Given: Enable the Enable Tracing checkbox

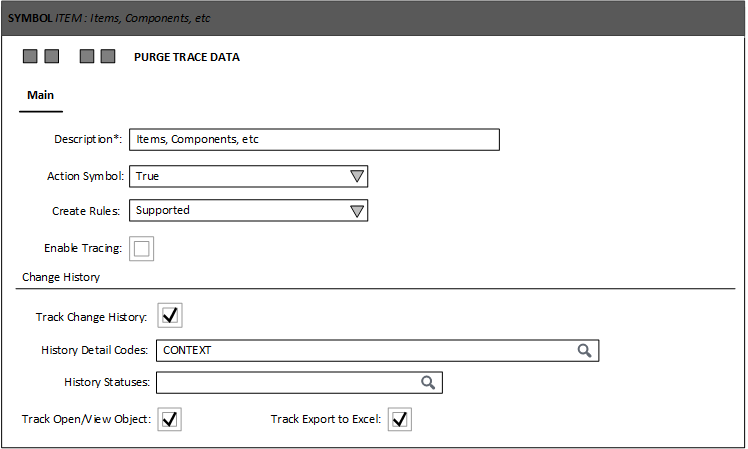Looking at the screenshot, I should (142, 249).
